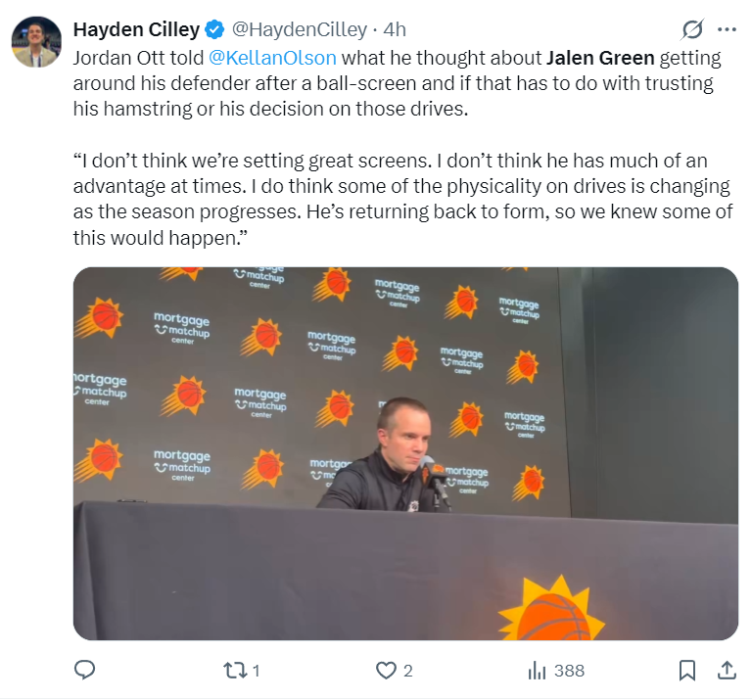Click the Hayden Cilley display name
Viewport: 752px width, 700px height.
click(136, 29)
